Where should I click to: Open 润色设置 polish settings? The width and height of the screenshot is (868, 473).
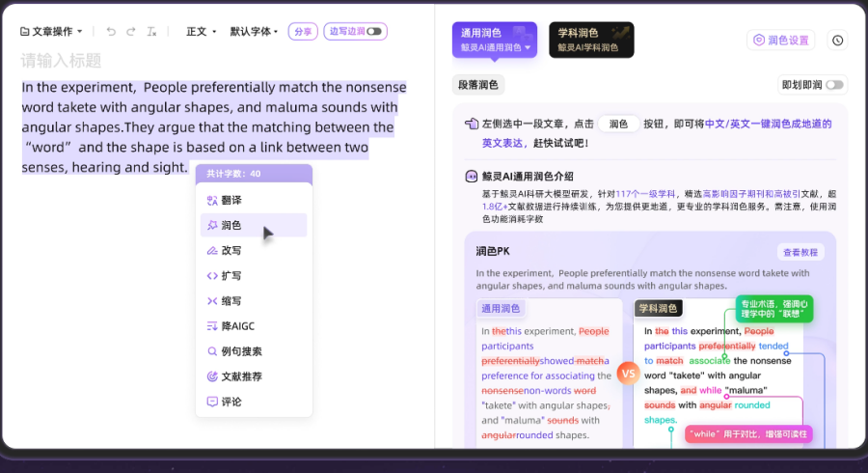[780, 41]
